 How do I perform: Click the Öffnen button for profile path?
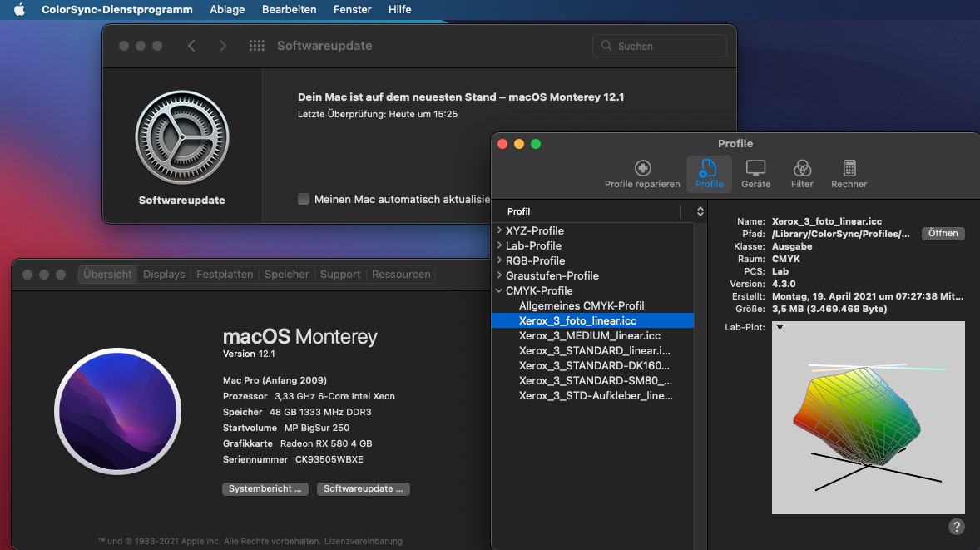click(x=943, y=233)
